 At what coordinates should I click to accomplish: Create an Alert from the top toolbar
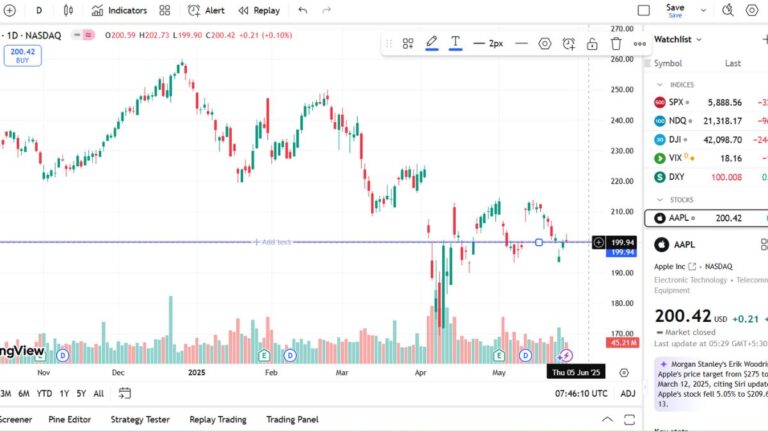pos(207,10)
